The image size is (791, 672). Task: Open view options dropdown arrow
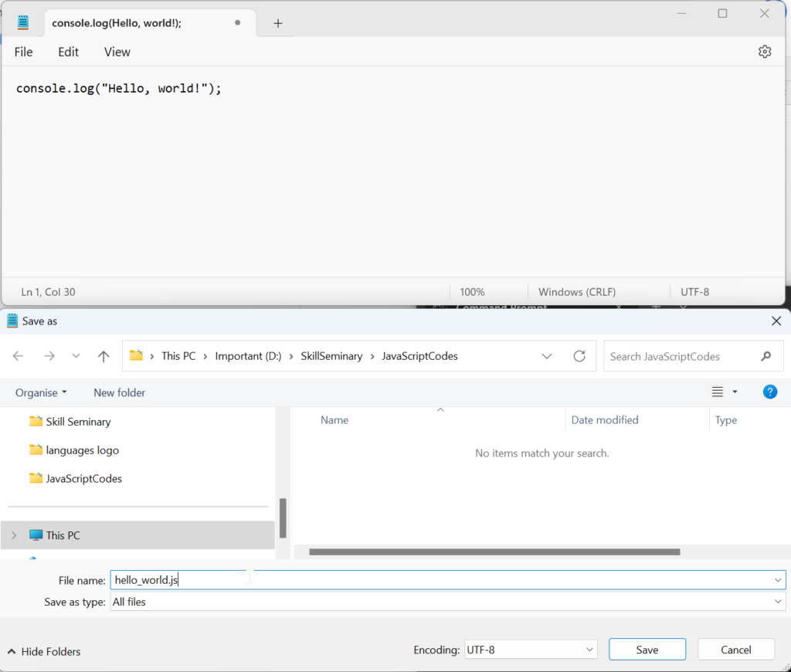735,392
